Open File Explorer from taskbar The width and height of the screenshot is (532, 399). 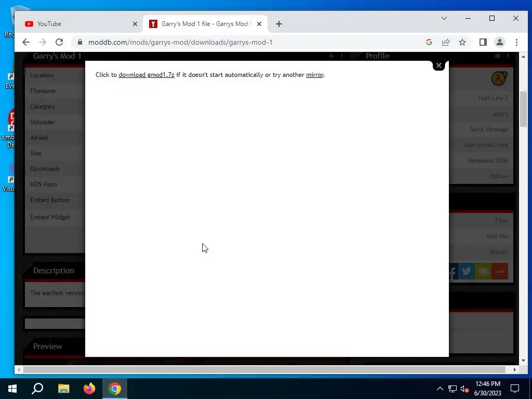point(63,389)
